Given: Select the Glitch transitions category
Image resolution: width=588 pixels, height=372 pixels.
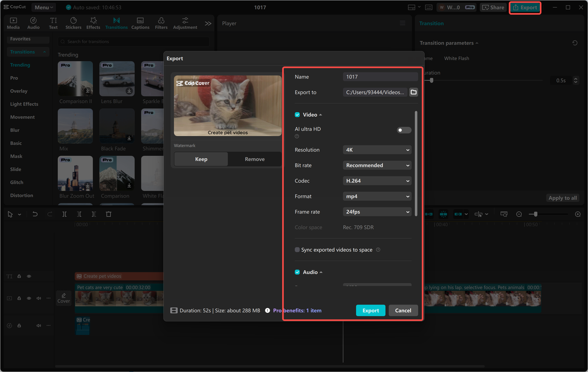Looking at the screenshot, I should tap(17, 182).
